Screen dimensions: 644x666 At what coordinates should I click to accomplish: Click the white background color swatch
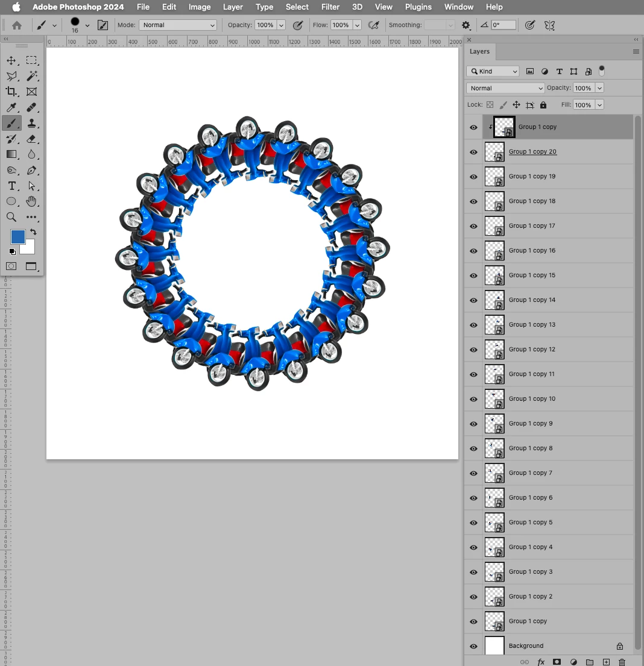(30, 248)
